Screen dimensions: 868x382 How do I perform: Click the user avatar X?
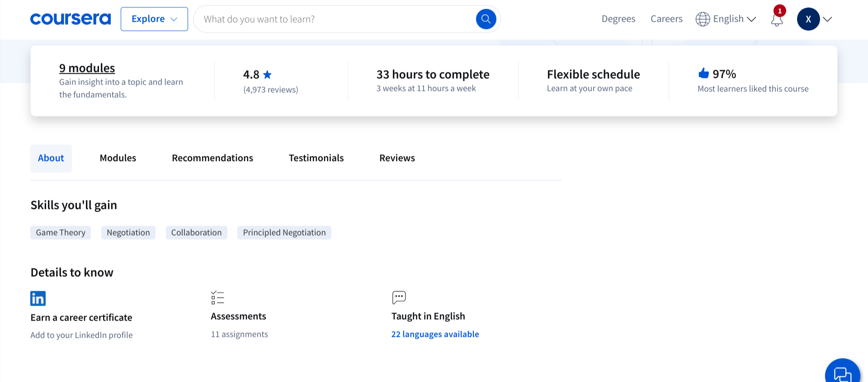(x=808, y=19)
